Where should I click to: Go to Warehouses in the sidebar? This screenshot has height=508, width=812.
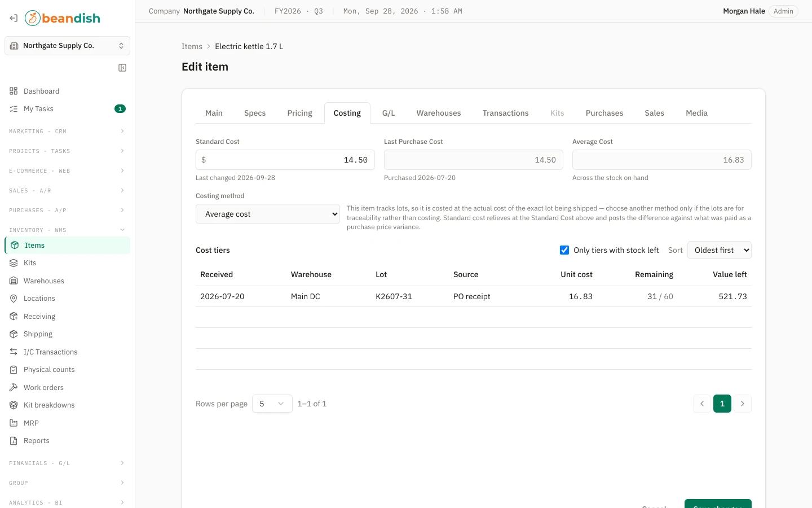pos(67,281)
